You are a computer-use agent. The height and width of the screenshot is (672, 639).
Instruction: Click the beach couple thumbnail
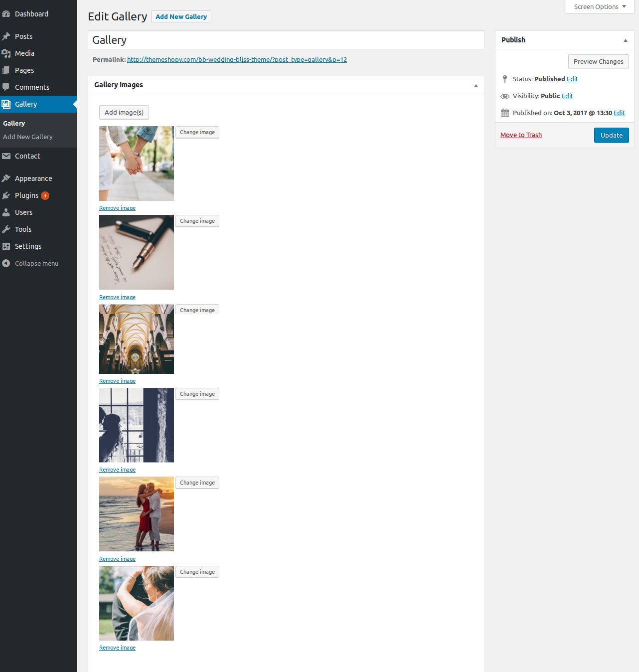[137, 514]
